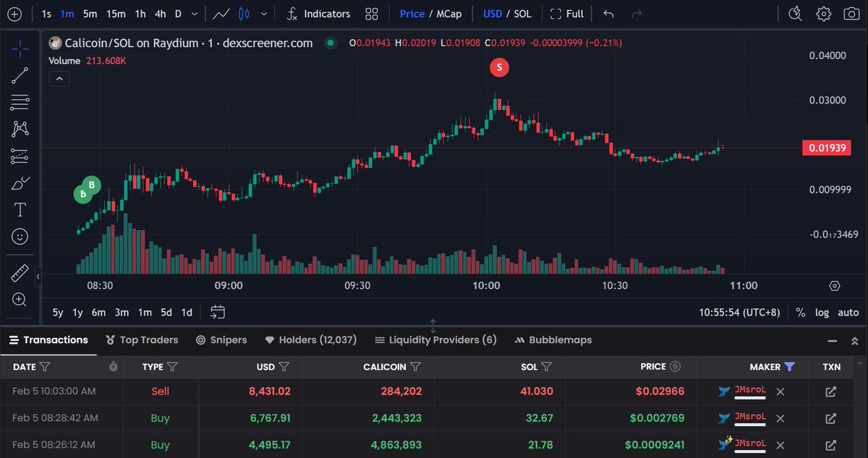The image size is (868, 458).
Task: Open the Liquidity Providers (6) tab
Action: 435,340
